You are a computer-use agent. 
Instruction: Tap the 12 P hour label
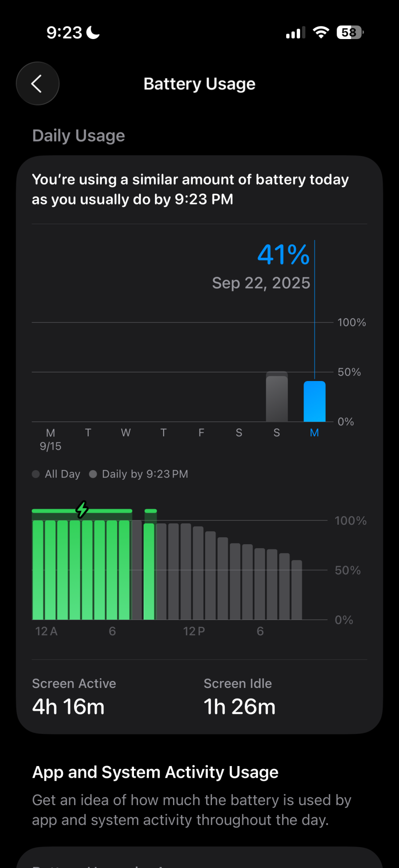coord(193,631)
